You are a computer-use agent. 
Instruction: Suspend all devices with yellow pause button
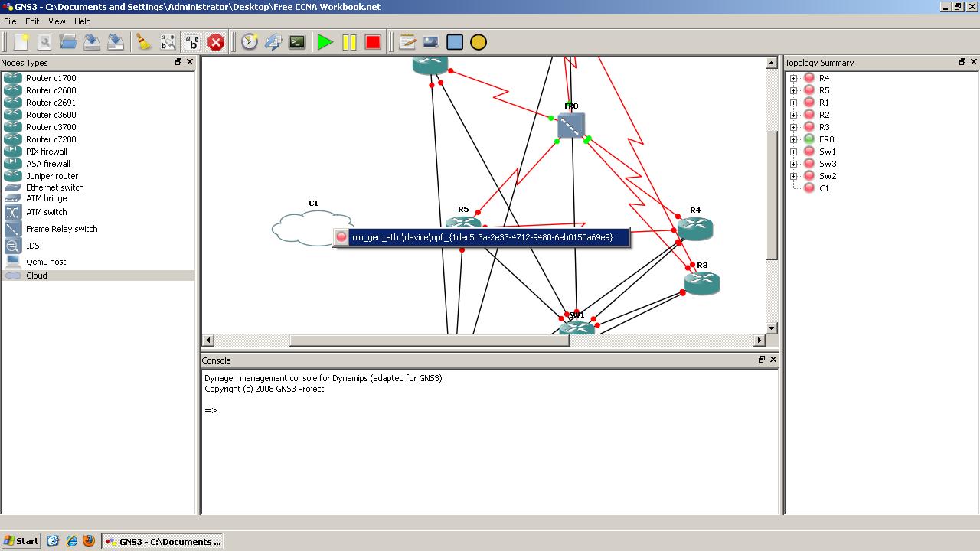(349, 42)
